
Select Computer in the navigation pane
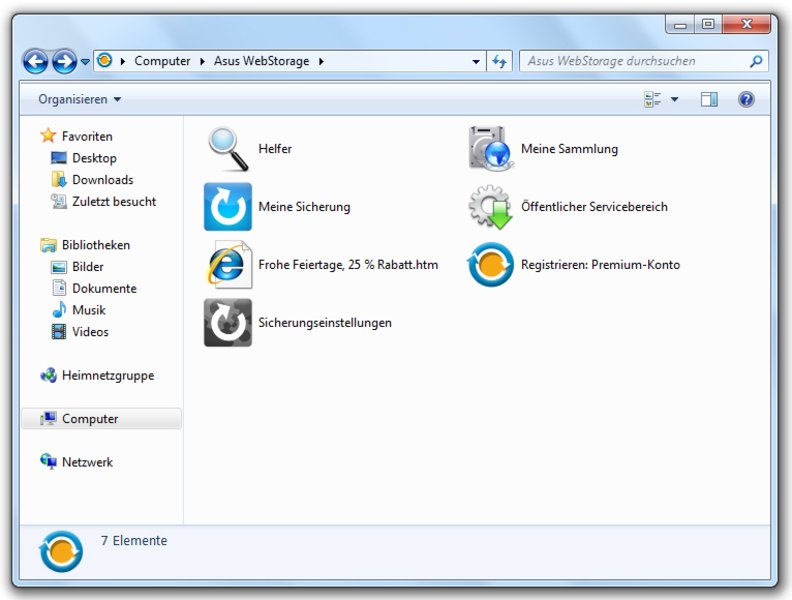(102, 419)
